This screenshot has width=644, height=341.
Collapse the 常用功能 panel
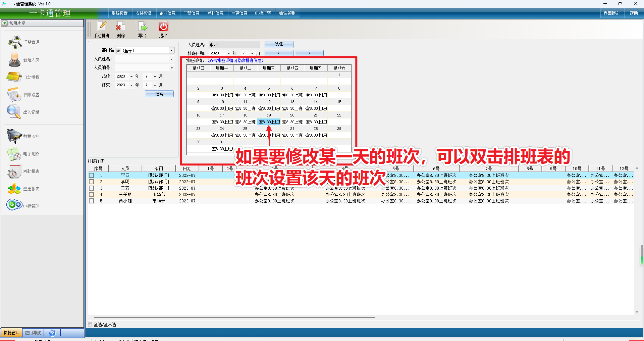tap(5, 23)
